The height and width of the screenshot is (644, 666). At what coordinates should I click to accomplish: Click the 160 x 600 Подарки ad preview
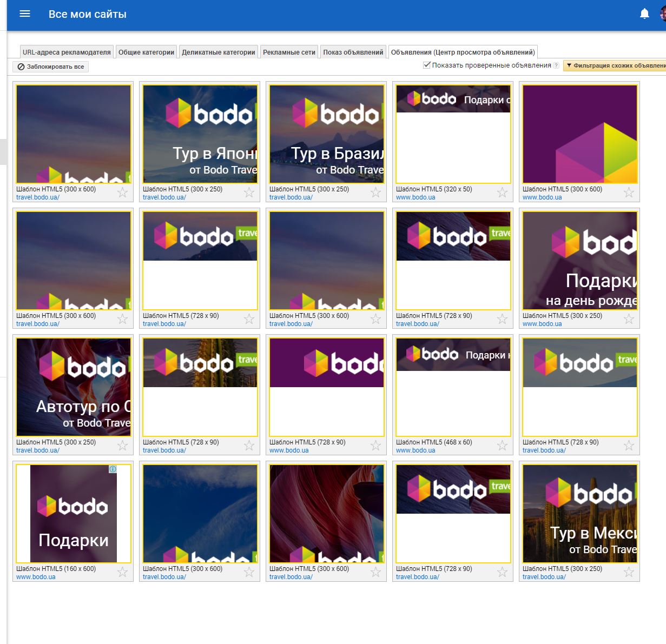pyautogui.click(x=74, y=514)
